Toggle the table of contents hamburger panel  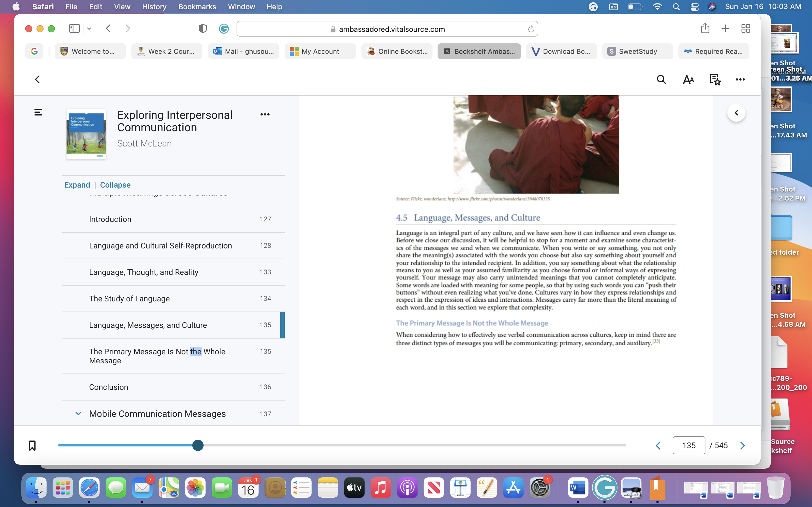coord(38,112)
